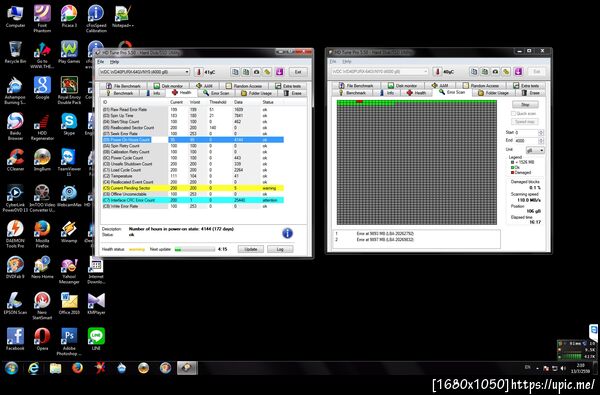Viewport: 600px width, 395px height.
Task: Click thermometer temperature icon in left HD Tune window
Action: pos(198,72)
